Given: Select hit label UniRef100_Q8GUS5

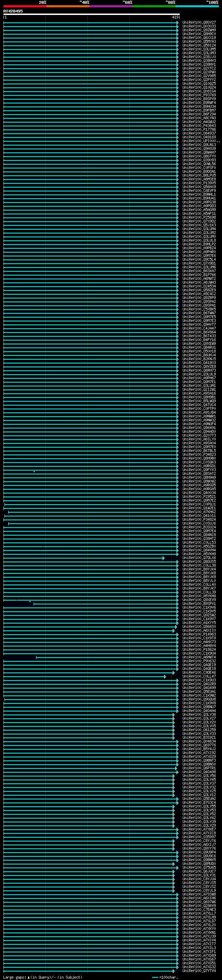Looking at the screenshot, I should (199, 561).
